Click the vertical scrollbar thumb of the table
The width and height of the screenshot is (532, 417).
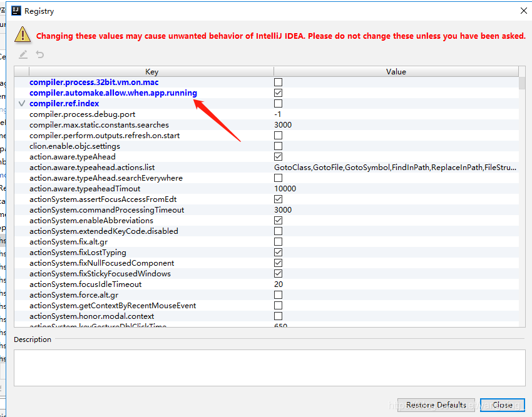tap(522, 83)
